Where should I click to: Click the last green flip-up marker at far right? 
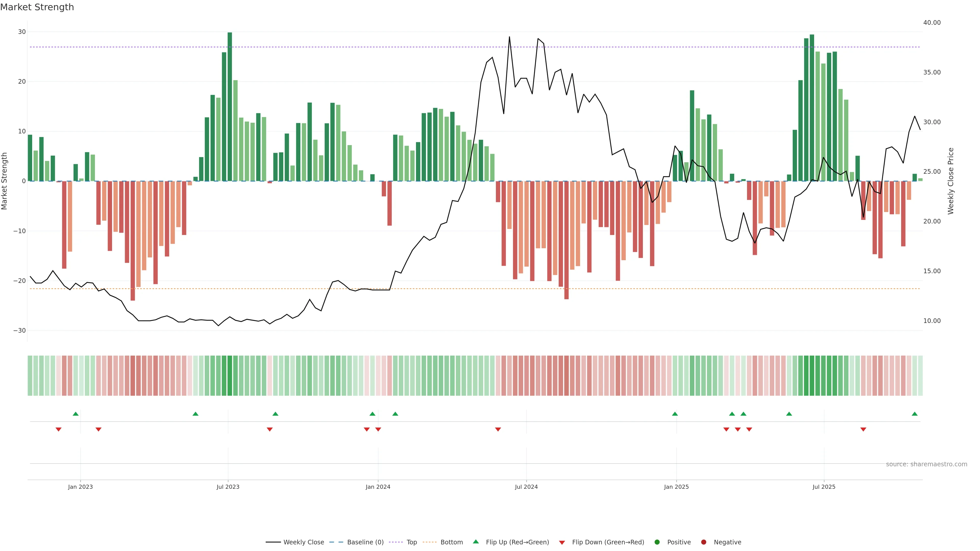point(915,414)
